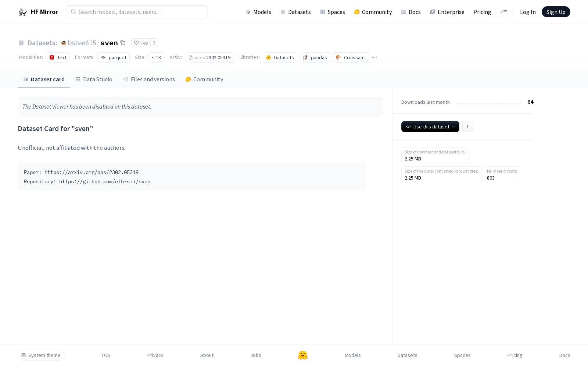
Task: Click the auto-converted Parquet files size value
Action: [x=413, y=178]
